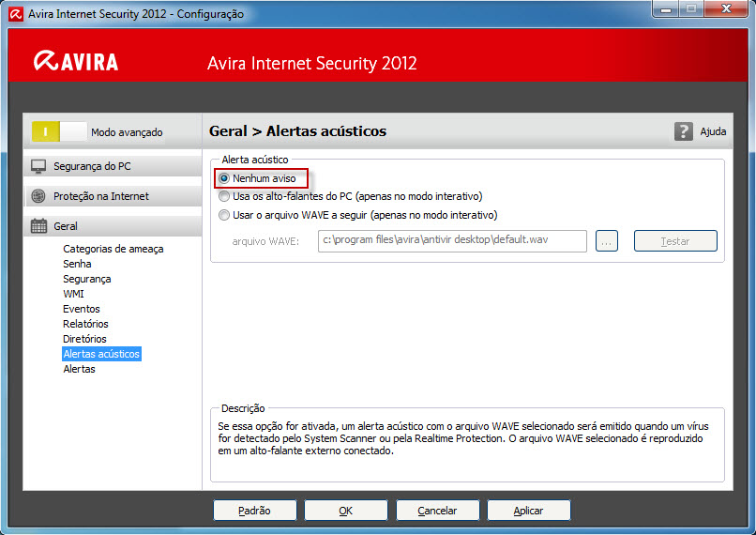Open the Diretórios settings page
756x535 pixels.
click(x=84, y=339)
